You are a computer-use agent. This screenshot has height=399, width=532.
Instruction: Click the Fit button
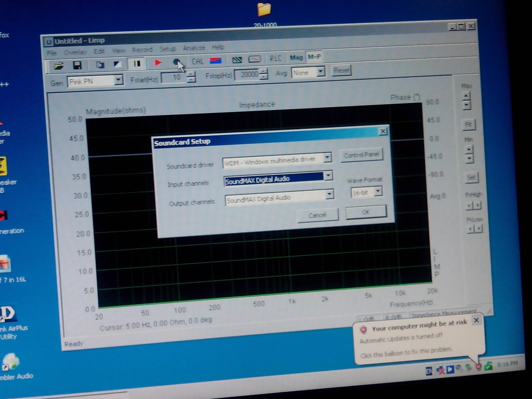point(468,125)
